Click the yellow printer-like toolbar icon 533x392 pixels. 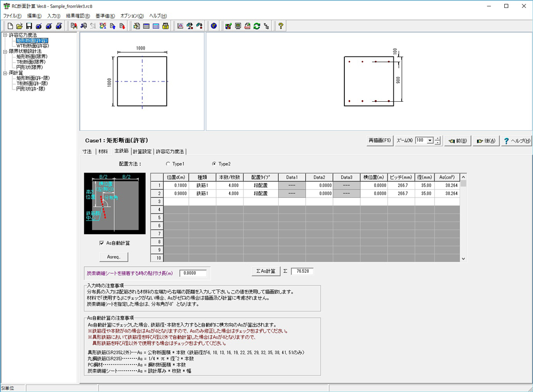pyautogui.click(x=166, y=26)
